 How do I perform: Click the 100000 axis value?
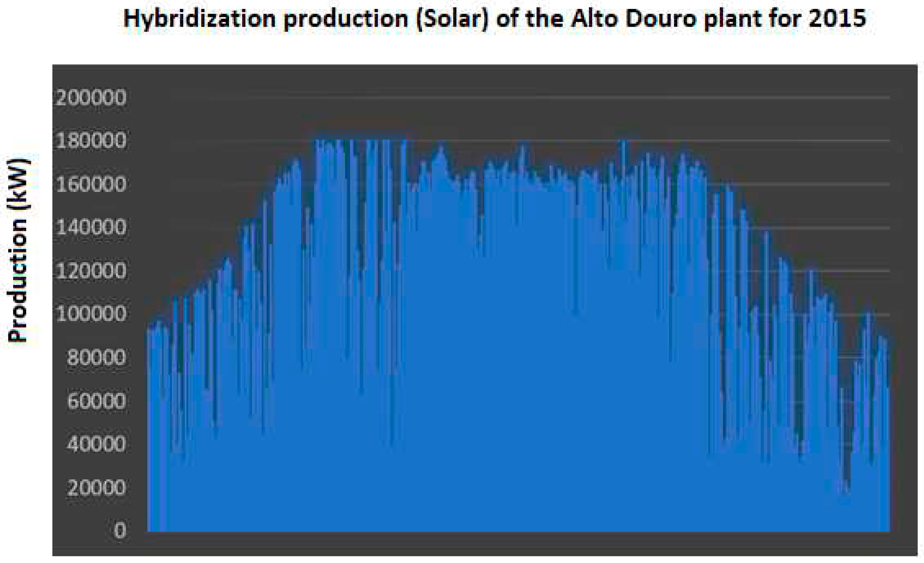(x=91, y=314)
